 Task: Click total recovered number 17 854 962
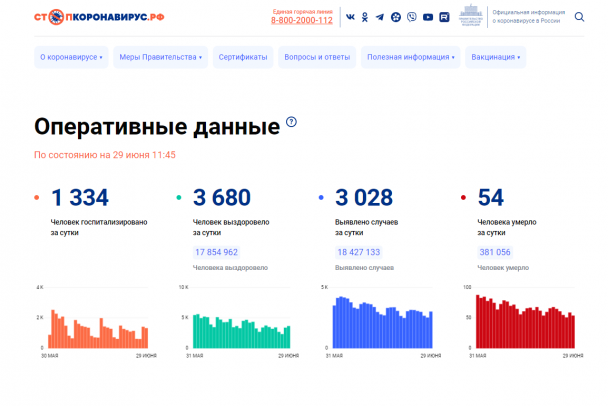pyautogui.click(x=215, y=253)
